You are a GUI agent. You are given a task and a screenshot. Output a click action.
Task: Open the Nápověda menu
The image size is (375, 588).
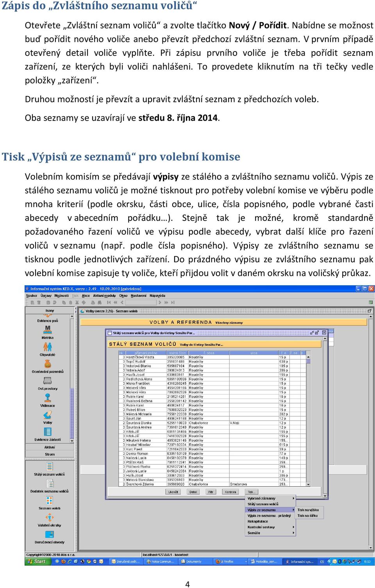coord(157,296)
